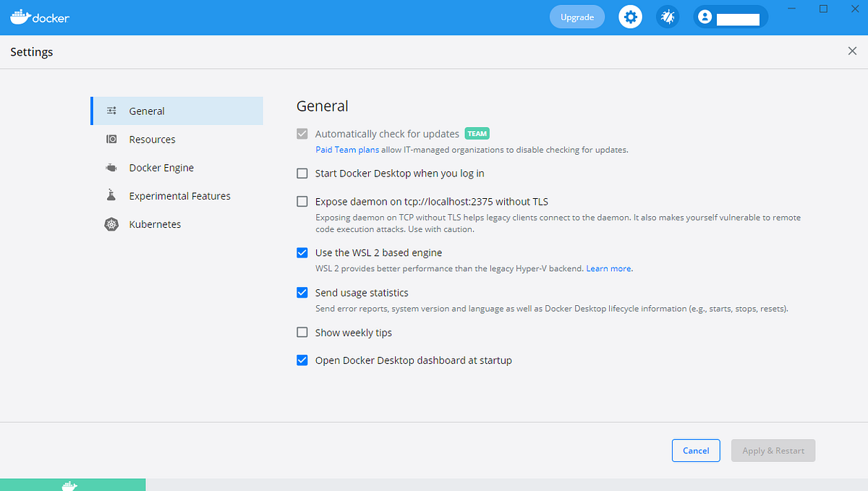Disable Use the WSL 2 based engine

click(x=302, y=252)
